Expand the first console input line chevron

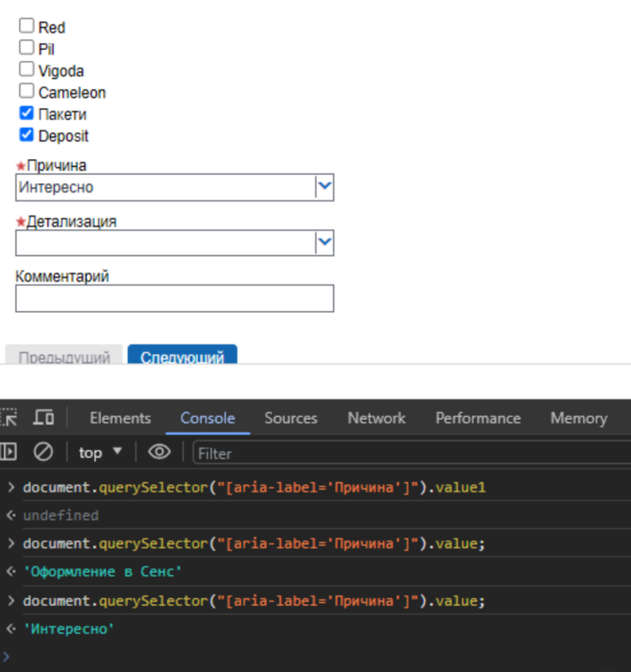(12, 488)
